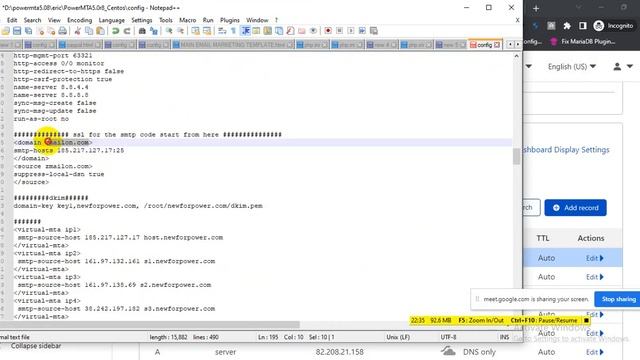The width and height of the screenshot is (640, 360).
Task: Click the Paste icon in the toolbar
Action: pos(100,31)
